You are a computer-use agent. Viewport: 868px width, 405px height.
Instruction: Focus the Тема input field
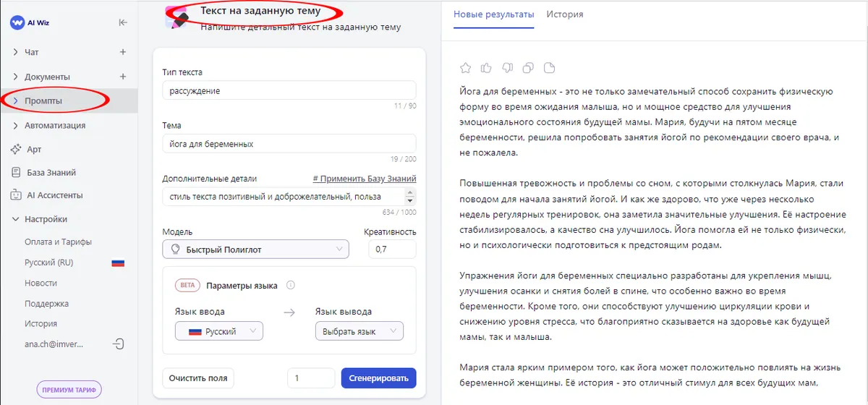289,144
